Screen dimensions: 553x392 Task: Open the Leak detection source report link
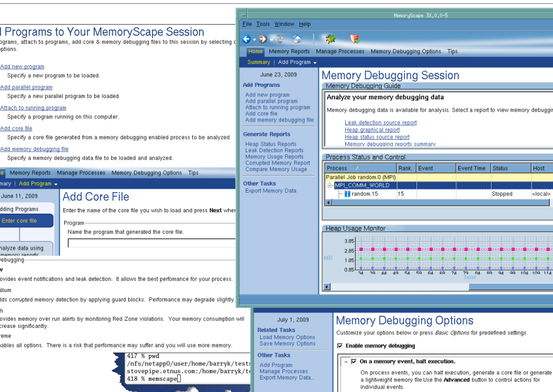click(x=380, y=123)
